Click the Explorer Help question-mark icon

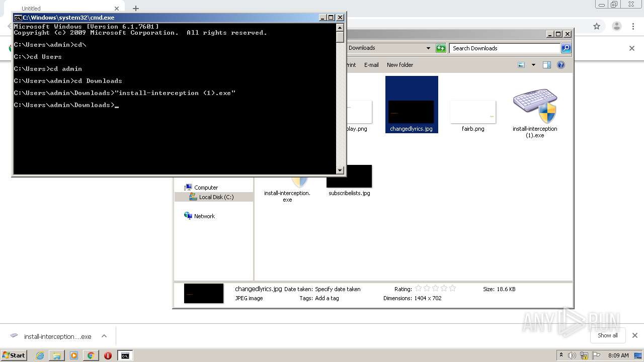pos(561,65)
